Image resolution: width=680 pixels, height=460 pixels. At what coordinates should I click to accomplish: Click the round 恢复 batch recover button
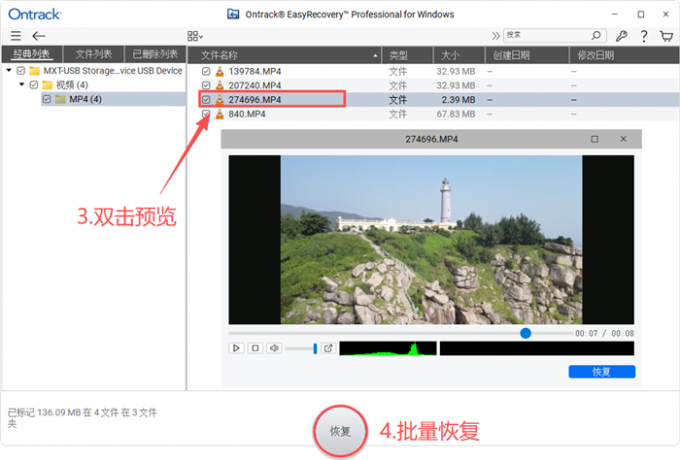click(x=340, y=431)
